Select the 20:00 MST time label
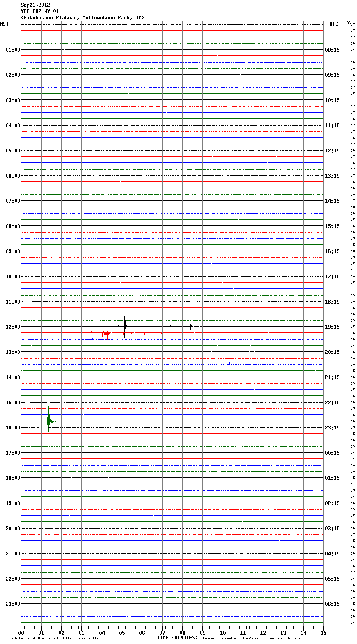Screen dimensions: 357x644 13,529
